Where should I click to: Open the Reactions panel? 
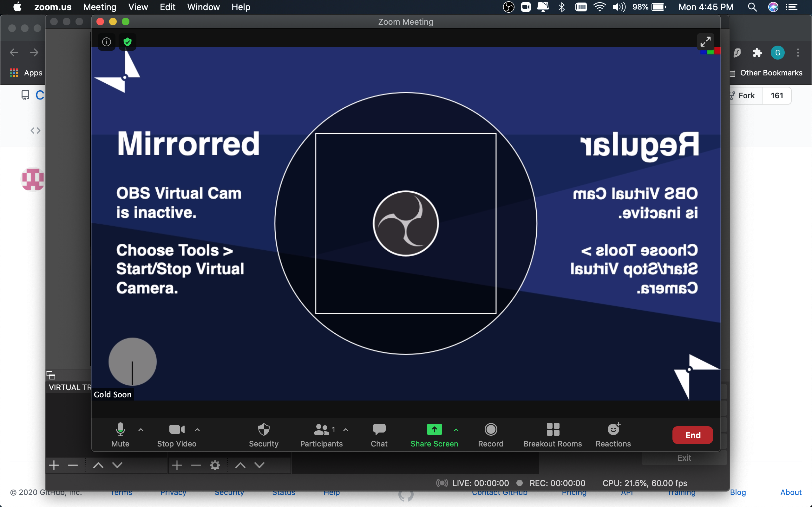click(x=613, y=435)
